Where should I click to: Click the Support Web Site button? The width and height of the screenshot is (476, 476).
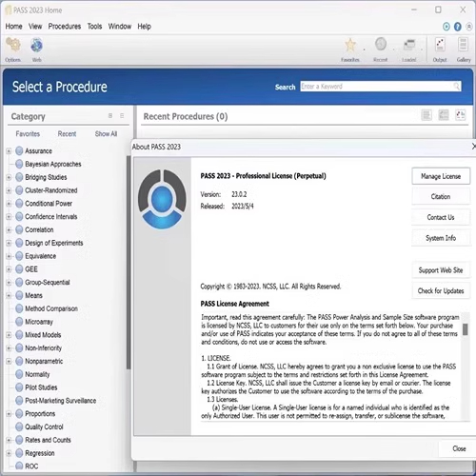tap(441, 270)
